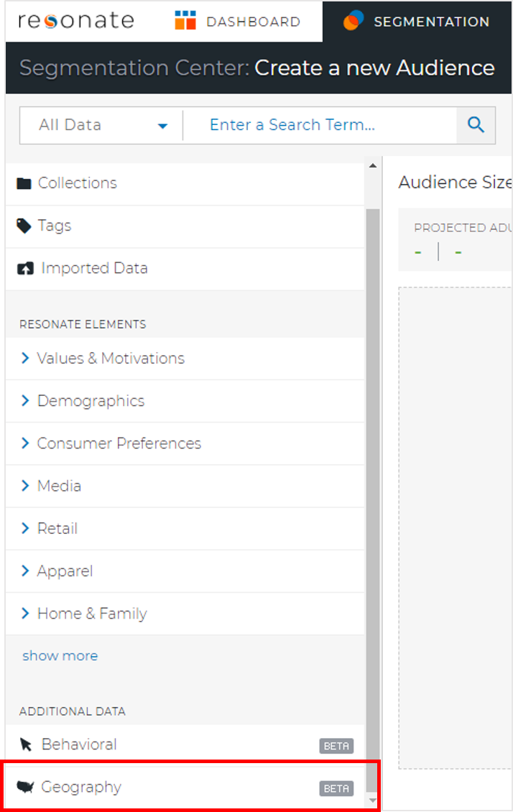Image resolution: width=513 pixels, height=812 pixels.
Task: Click the Projected Adu label text
Action: 463,228
